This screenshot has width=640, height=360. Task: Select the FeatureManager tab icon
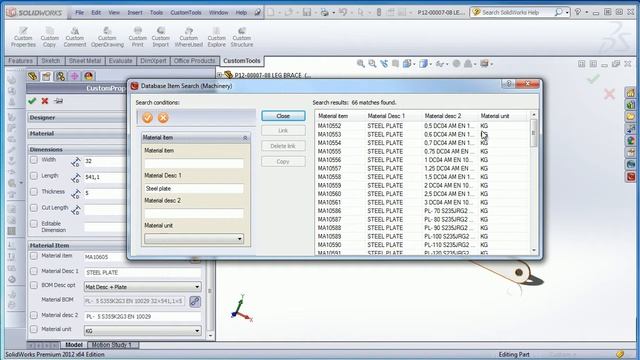pyautogui.click(x=32, y=76)
